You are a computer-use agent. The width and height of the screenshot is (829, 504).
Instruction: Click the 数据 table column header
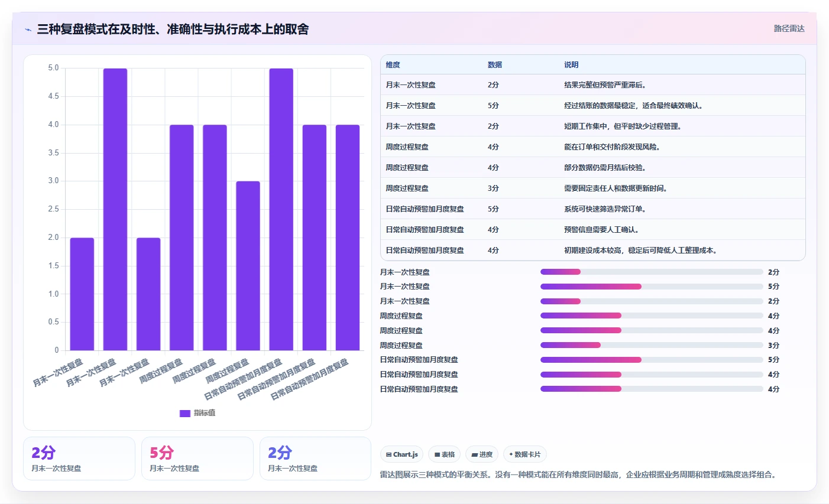point(495,65)
